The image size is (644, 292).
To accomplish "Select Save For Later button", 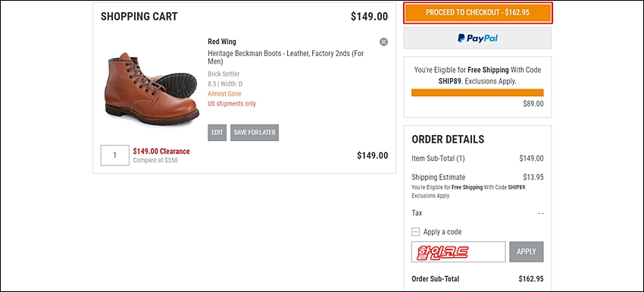I will click(255, 133).
